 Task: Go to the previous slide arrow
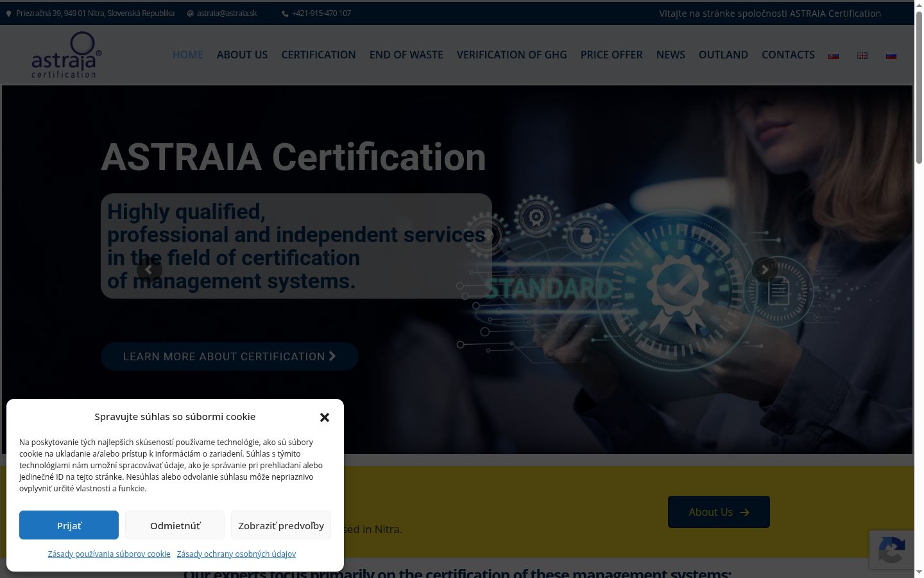[x=149, y=270]
